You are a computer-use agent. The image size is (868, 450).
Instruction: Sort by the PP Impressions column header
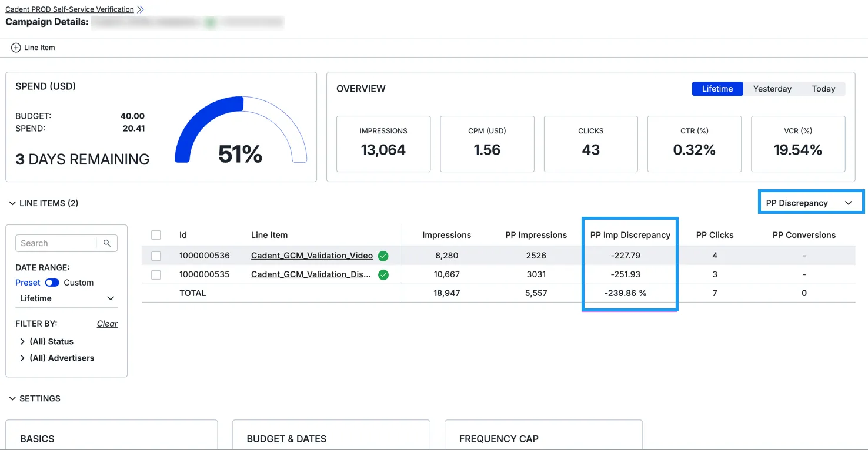(536, 235)
